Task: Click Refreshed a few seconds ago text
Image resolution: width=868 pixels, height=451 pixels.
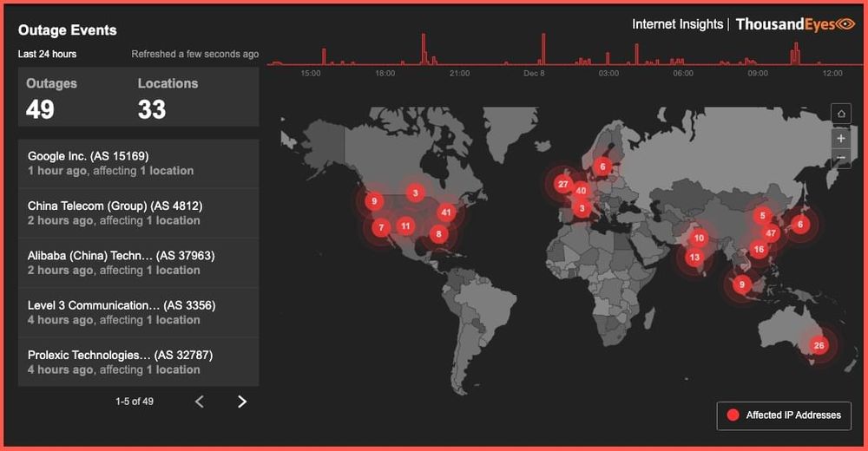Action: pos(194,55)
